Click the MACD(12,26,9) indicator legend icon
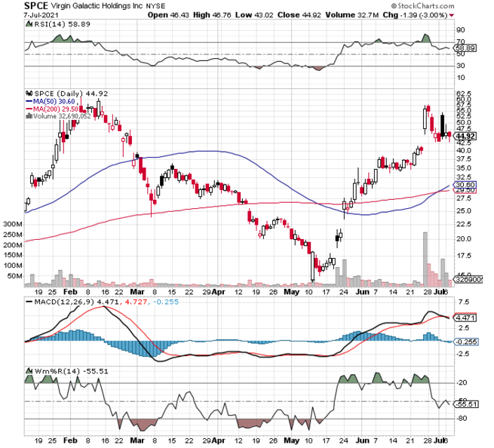The width and height of the screenshot is (494, 448). coord(29,302)
